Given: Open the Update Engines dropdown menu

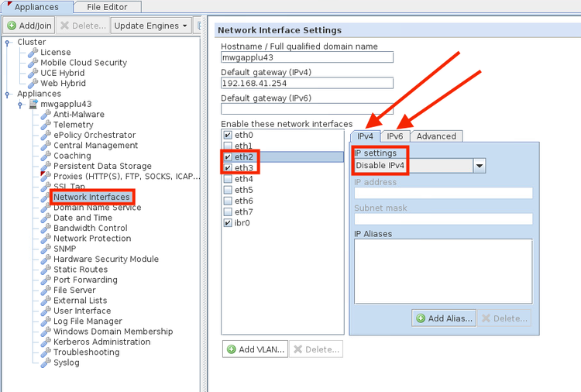Looking at the screenshot, I should (x=151, y=26).
